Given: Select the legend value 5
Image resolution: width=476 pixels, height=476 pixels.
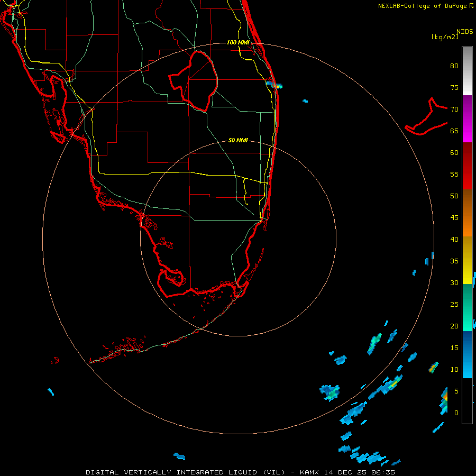Looking at the screenshot, I should (x=456, y=391).
